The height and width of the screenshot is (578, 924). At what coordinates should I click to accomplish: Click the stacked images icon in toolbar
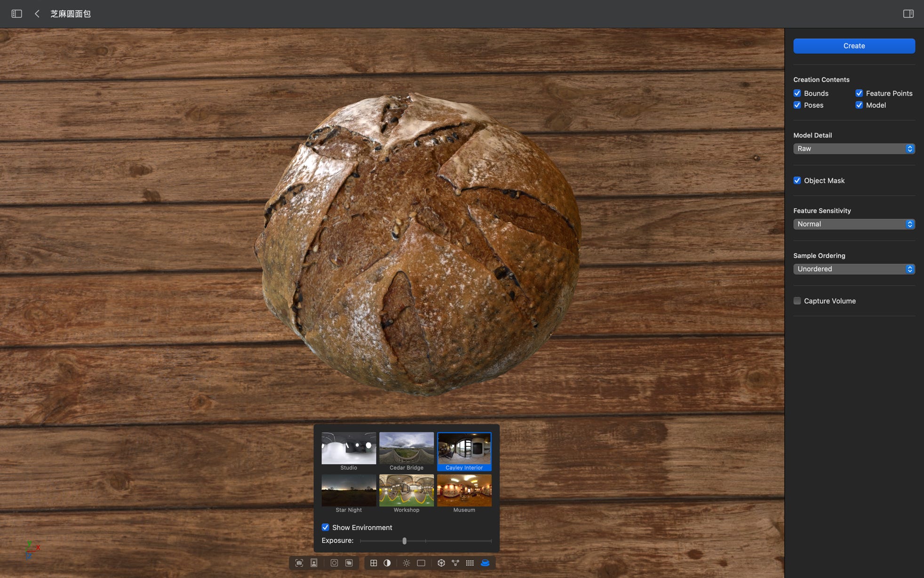[x=349, y=563]
